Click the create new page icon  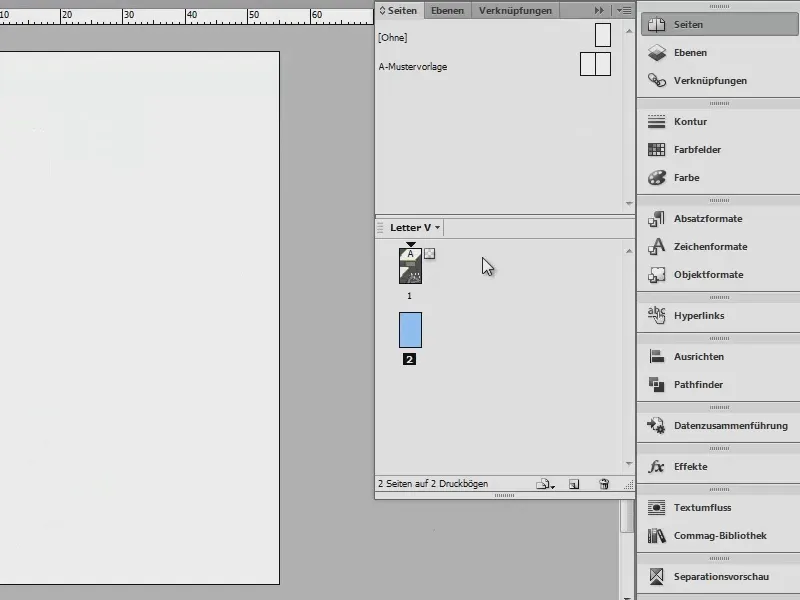click(574, 484)
